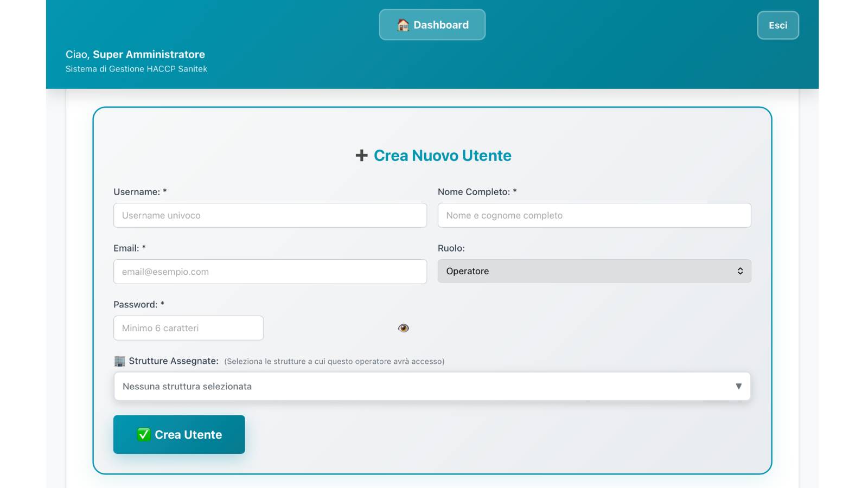Click the green checkmark on Crea Utente

(143, 434)
